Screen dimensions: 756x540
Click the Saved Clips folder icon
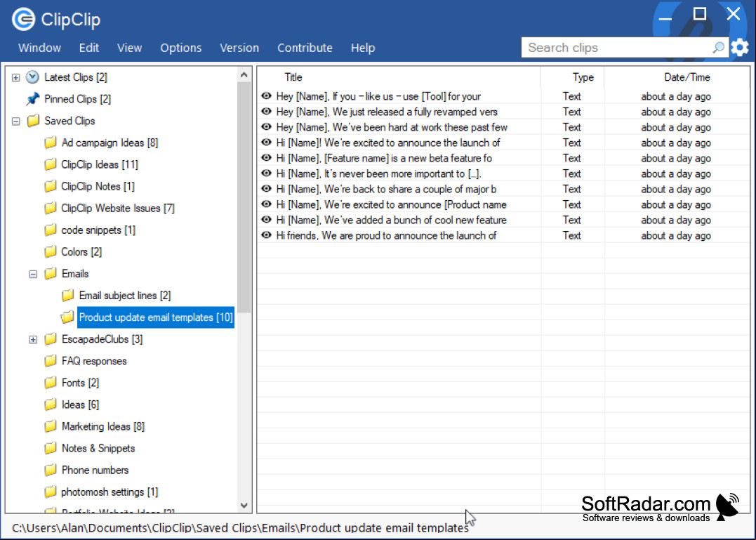pyautogui.click(x=33, y=121)
